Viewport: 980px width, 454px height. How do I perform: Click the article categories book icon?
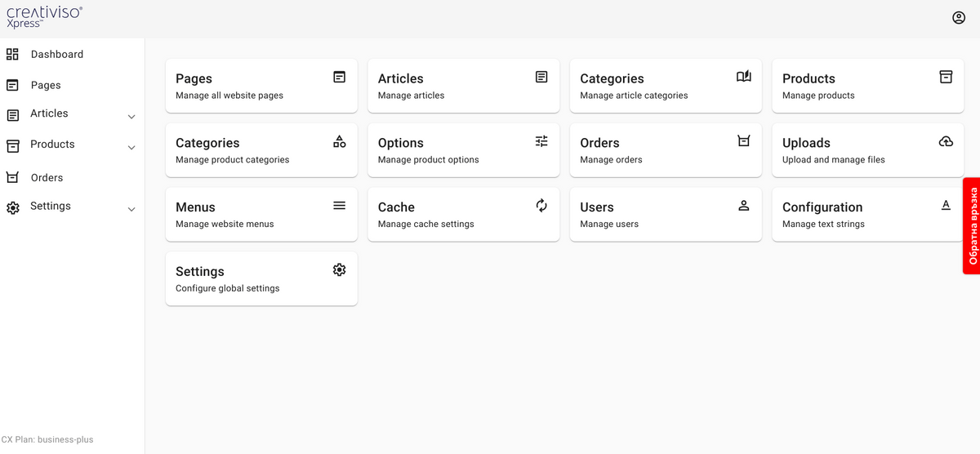[743, 77]
